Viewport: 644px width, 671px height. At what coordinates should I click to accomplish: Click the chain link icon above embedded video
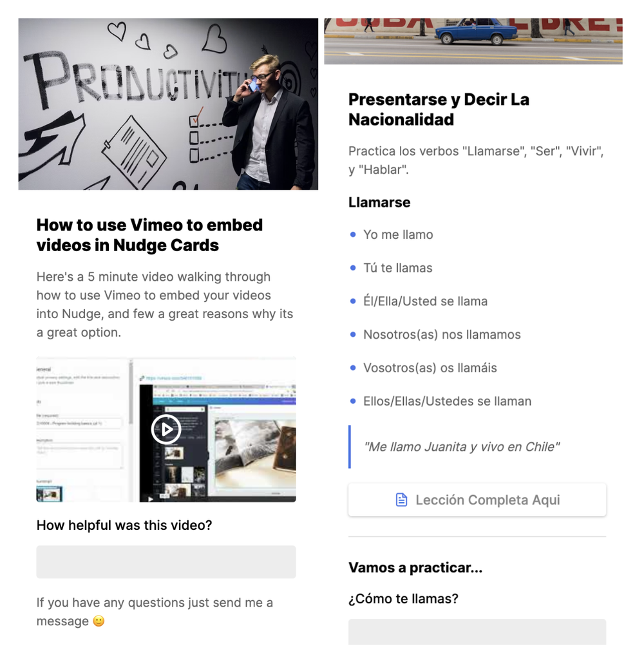pos(142,378)
